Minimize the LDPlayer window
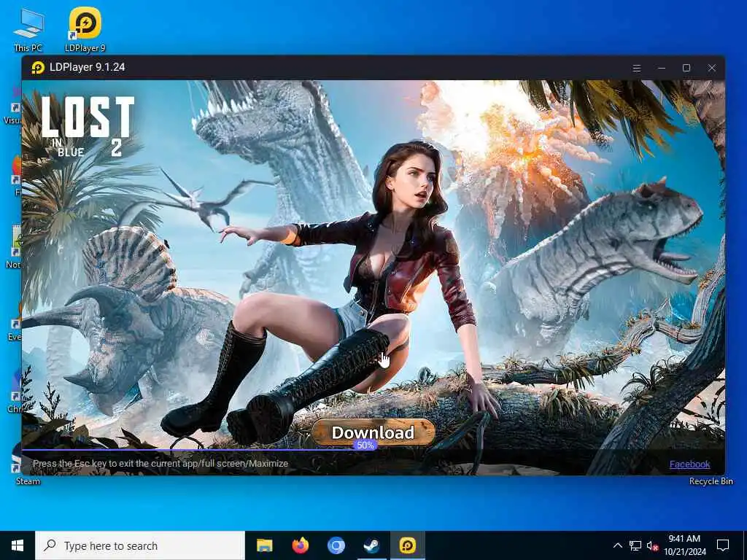Screen dimensions: 747x560 click(x=661, y=68)
